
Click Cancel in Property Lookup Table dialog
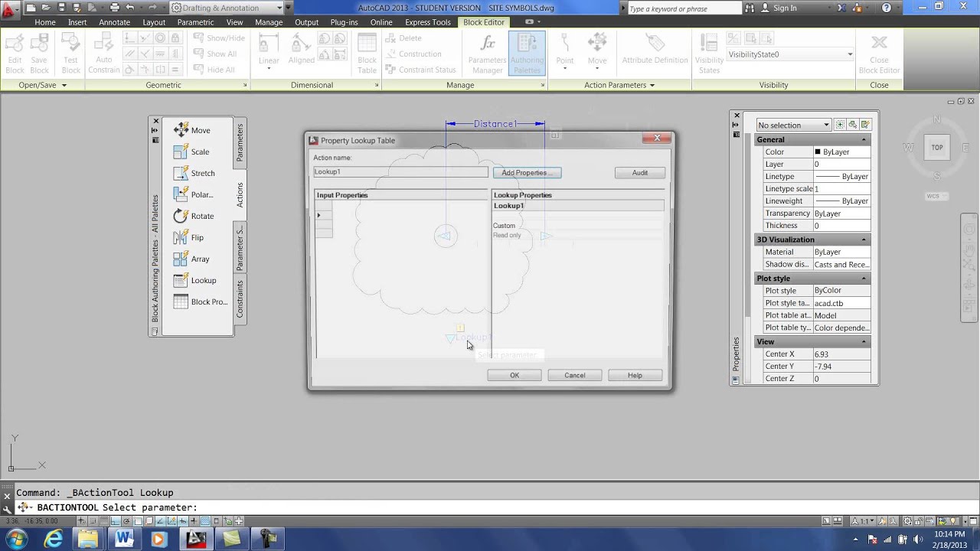[575, 375]
